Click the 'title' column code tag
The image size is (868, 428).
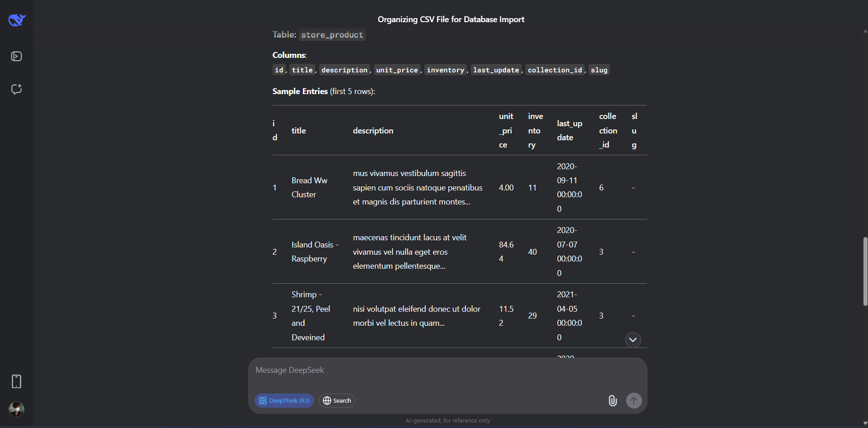pyautogui.click(x=302, y=70)
